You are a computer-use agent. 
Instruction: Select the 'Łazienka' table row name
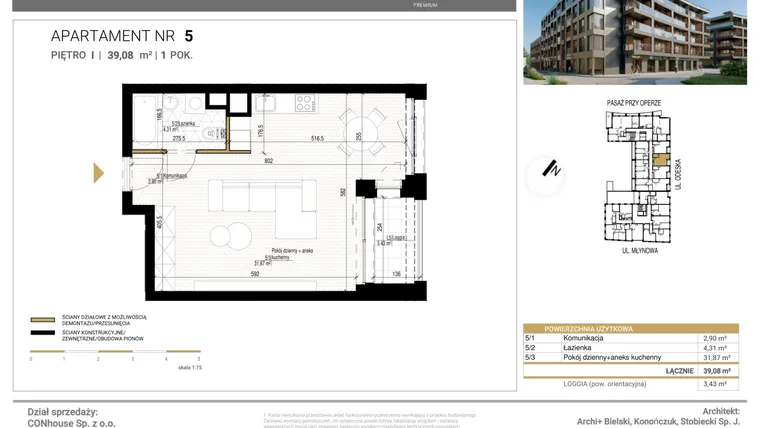pyautogui.click(x=577, y=348)
